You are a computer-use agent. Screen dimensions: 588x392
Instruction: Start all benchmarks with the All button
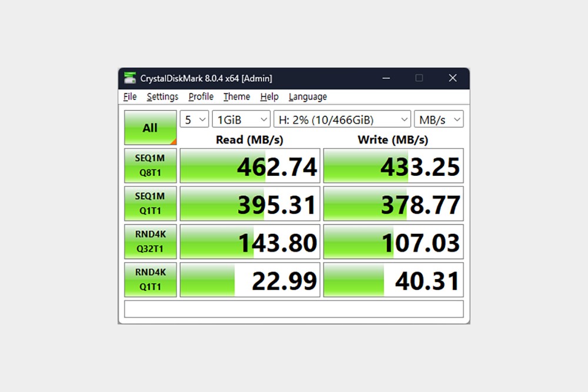[151, 128]
